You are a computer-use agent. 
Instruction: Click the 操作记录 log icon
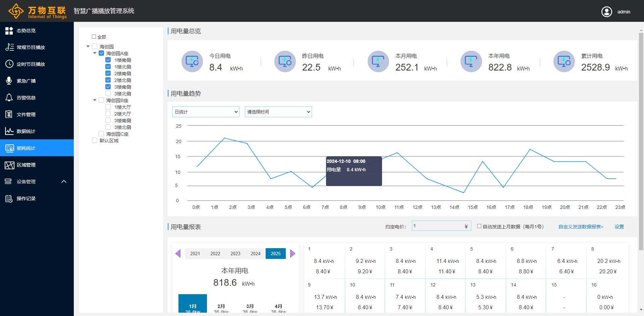(9, 198)
